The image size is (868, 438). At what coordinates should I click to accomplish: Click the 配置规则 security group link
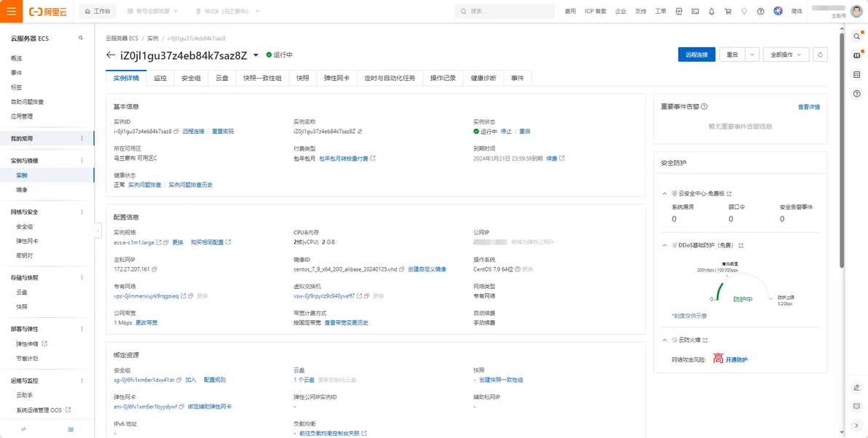pos(215,380)
